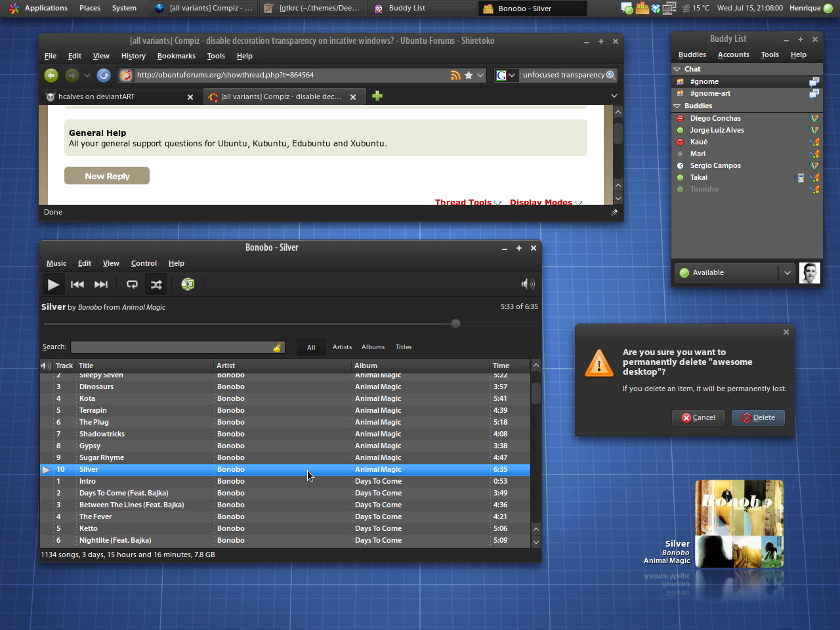
Task: Collapse the Buddies group
Action: click(x=677, y=106)
